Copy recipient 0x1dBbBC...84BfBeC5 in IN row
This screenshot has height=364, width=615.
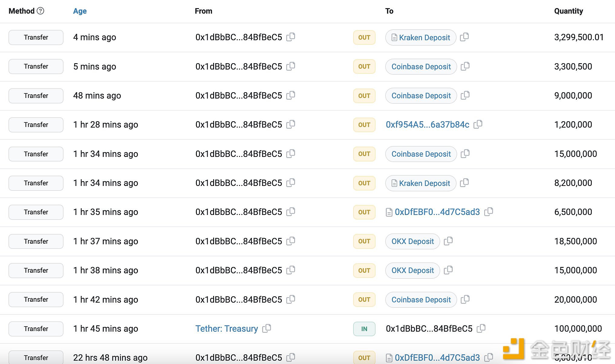pyautogui.click(x=481, y=328)
